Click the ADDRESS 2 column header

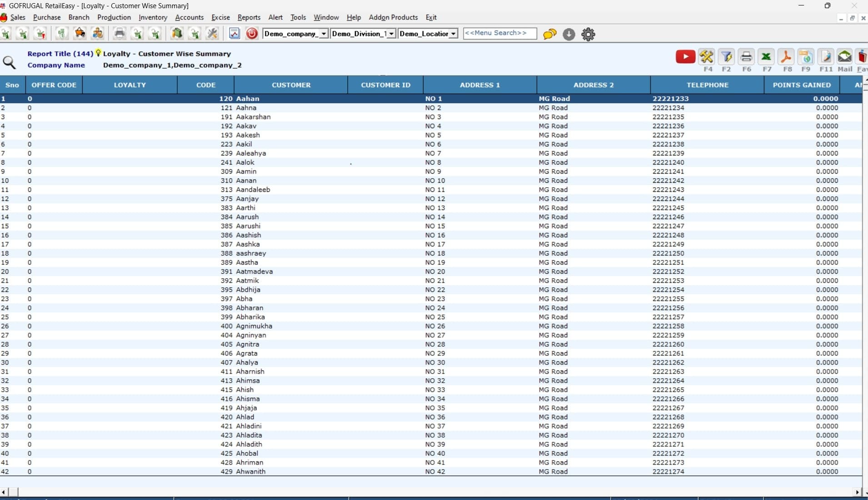[x=594, y=85]
